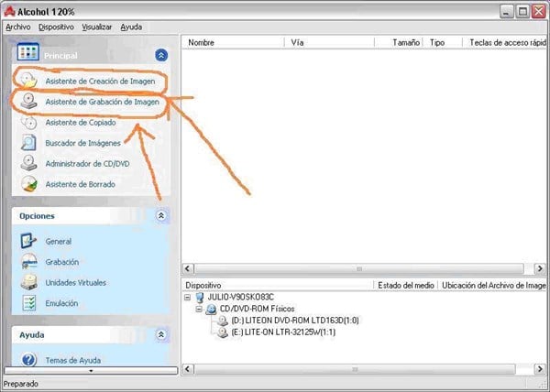Click the CD/DVD-ROM Físicos group icon
The width and height of the screenshot is (550, 392).
211,309
